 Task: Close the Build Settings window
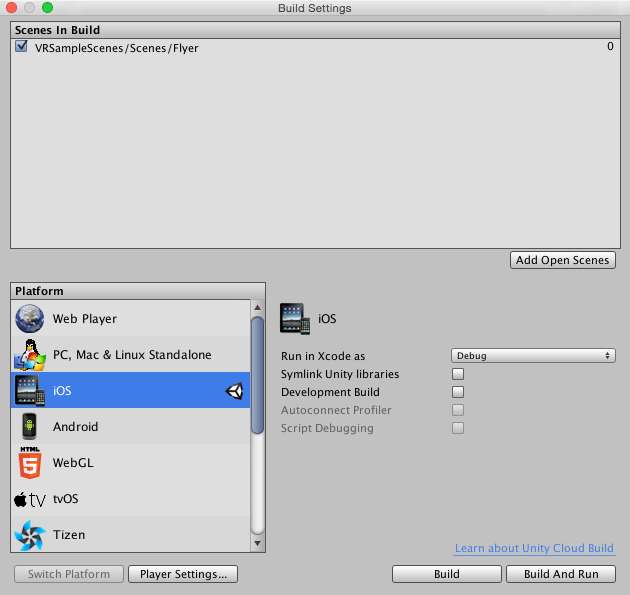coord(11,7)
